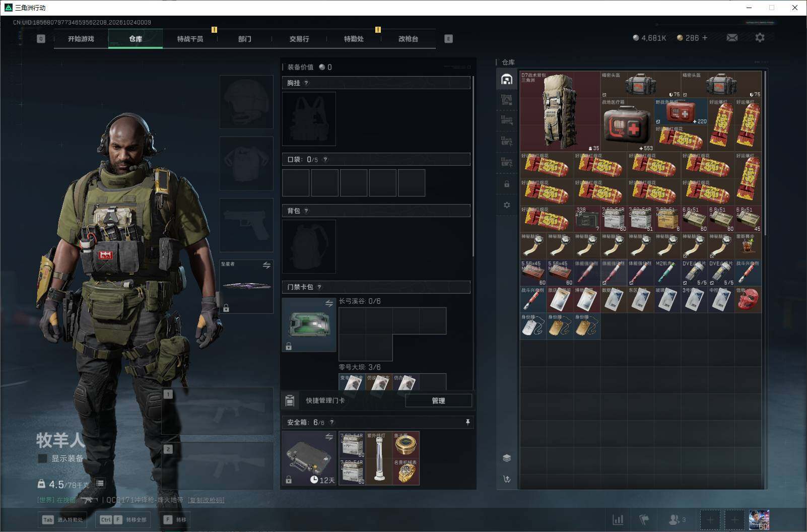Image resolution: width=807 pixels, height=532 pixels.
Task: Click the equipment panel vertical scrollbar
Action: tap(473, 166)
